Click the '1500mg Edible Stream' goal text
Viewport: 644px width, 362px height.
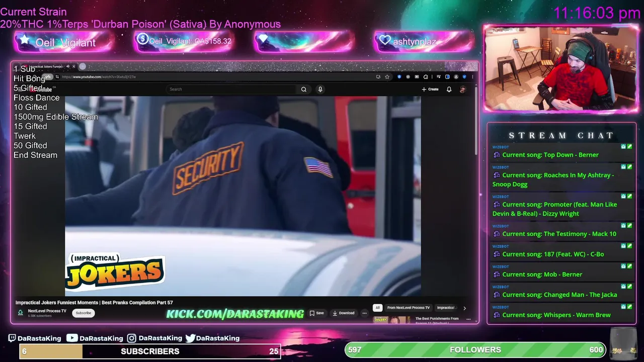[56, 117]
